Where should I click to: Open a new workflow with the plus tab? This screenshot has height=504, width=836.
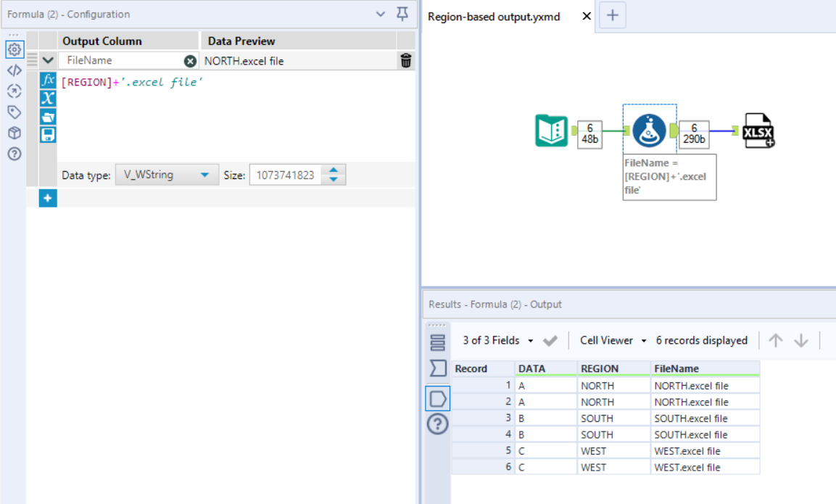[613, 15]
